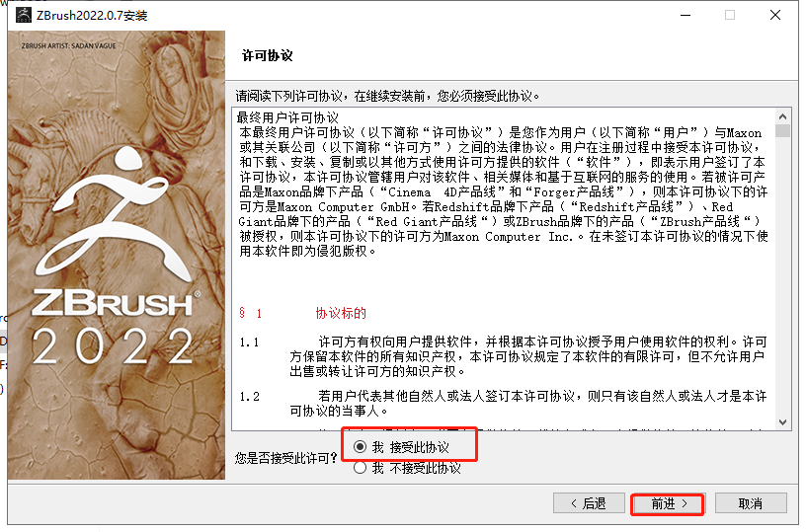806x532 pixels.
Task: Go back with the < 后退 button
Action: [589, 503]
